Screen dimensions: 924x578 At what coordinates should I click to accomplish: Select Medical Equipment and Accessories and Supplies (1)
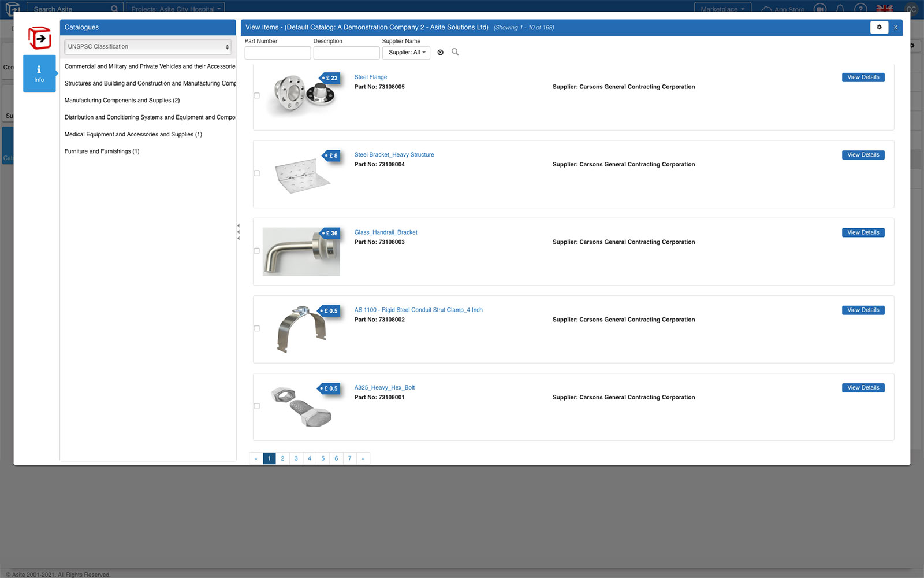[133, 134]
